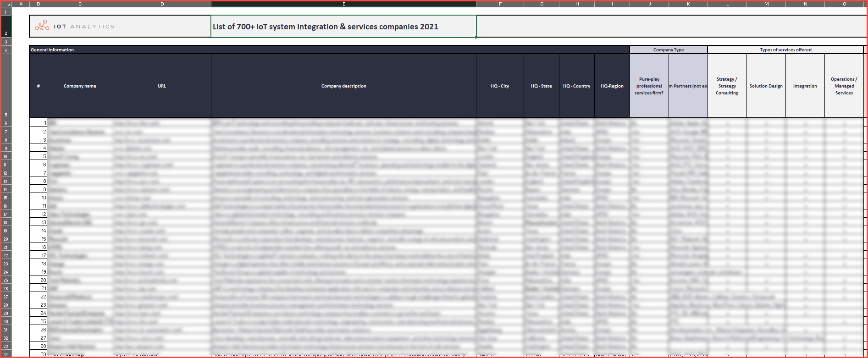
Task: Click the 'Types of services offered' header
Action: [x=785, y=50]
